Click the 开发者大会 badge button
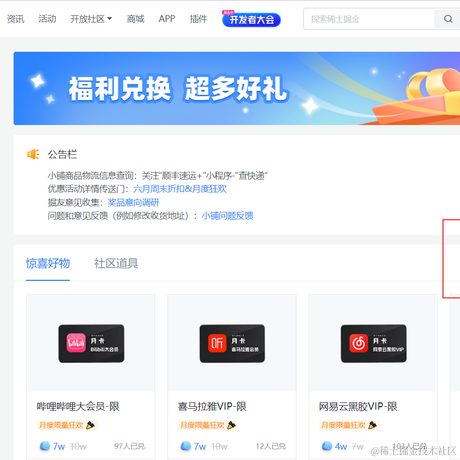 [252, 19]
